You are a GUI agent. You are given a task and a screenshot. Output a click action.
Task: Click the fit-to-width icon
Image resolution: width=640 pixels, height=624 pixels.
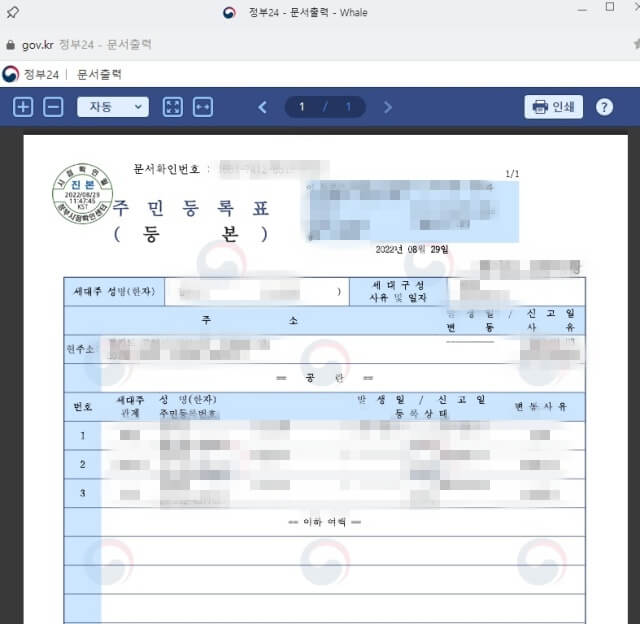click(203, 107)
